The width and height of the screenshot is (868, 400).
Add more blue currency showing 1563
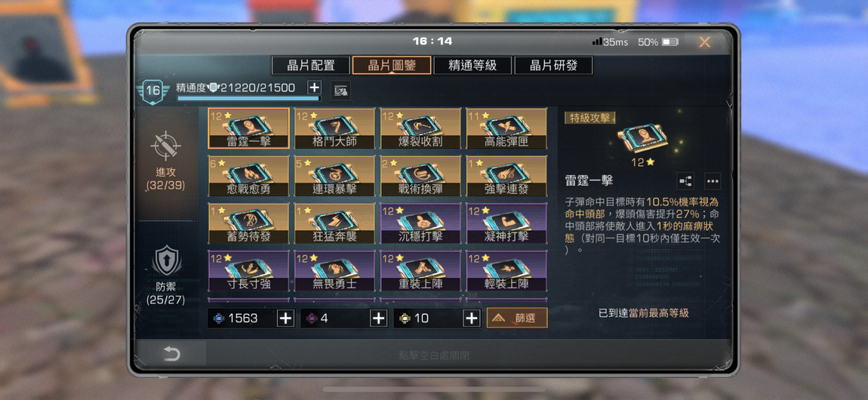(x=285, y=318)
